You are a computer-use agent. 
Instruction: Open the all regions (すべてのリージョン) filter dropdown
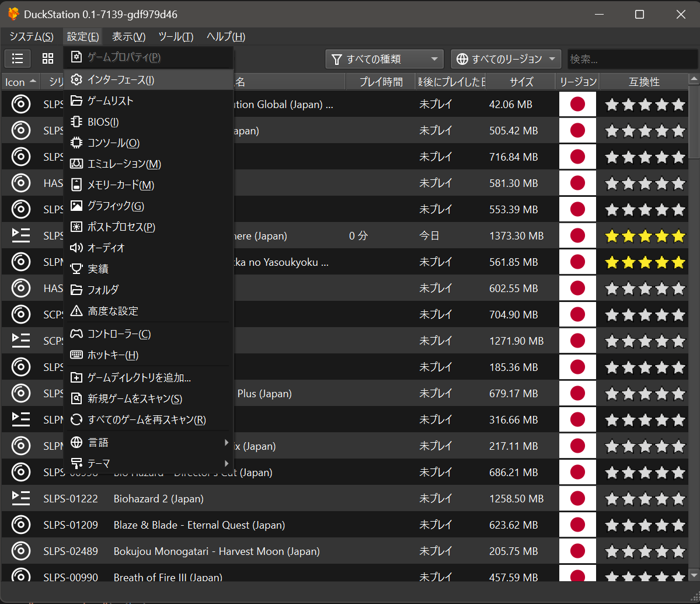pos(506,59)
